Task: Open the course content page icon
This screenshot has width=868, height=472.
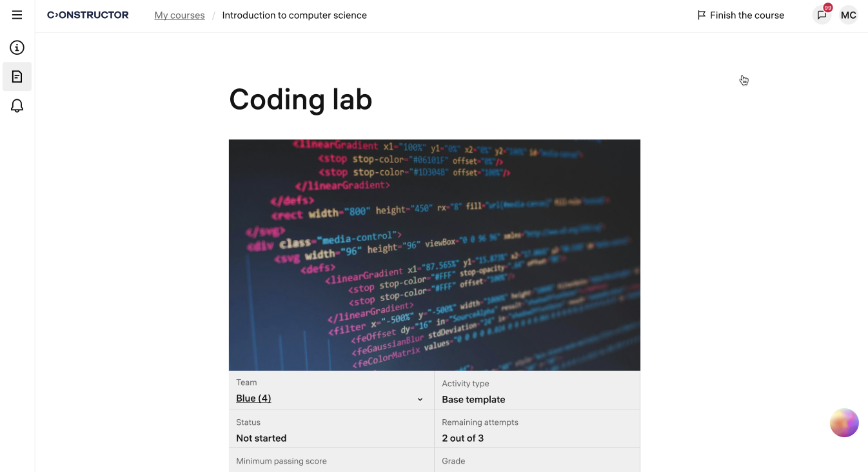Action: point(17,76)
